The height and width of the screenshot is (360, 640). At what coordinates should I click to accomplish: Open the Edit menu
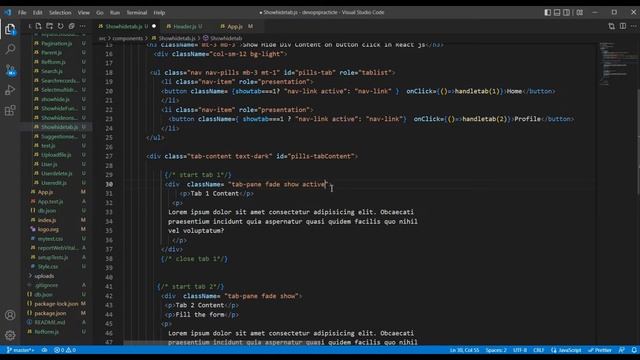coord(38,13)
